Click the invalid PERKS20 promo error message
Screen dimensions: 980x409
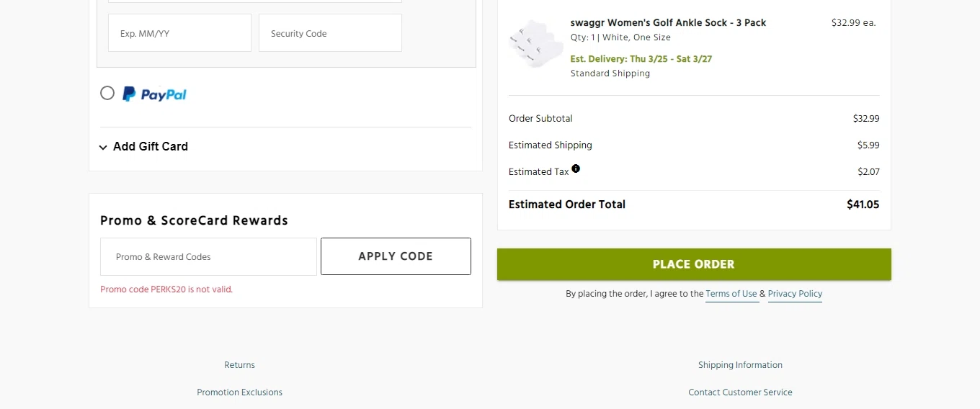166,289
